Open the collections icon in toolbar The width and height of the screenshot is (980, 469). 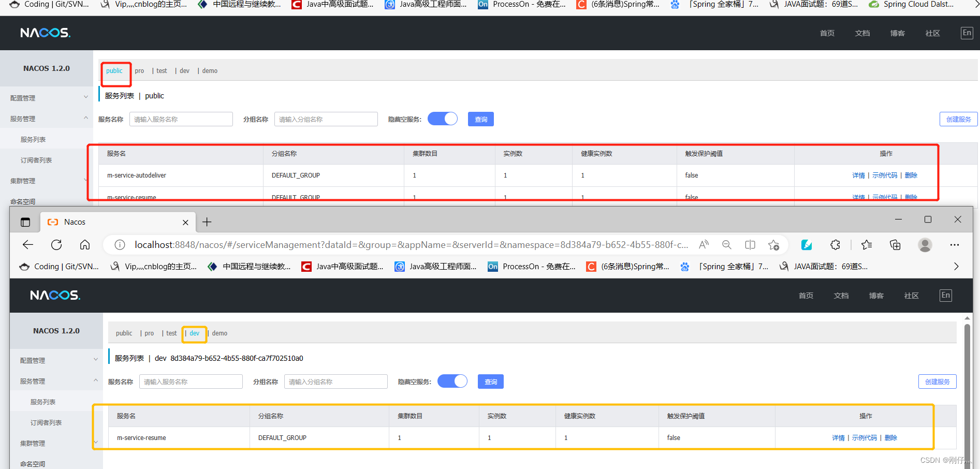(895, 245)
